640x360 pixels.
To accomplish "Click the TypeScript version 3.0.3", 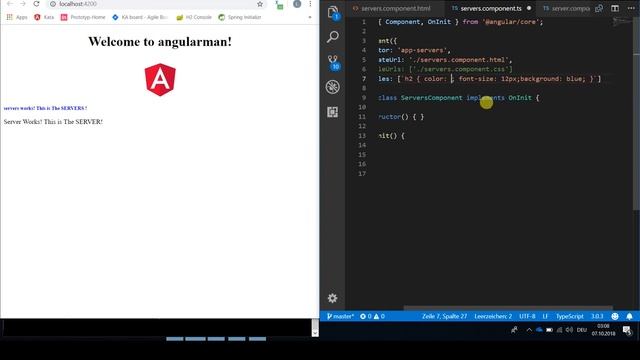I will (x=597, y=316).
